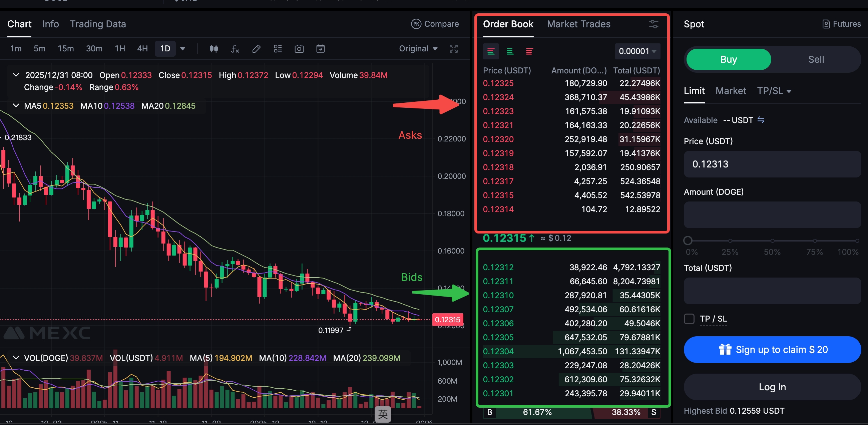Open the 0.00001 price precision dropdown
This screenshot has width=868, height=425.
(x=637, y=51)
